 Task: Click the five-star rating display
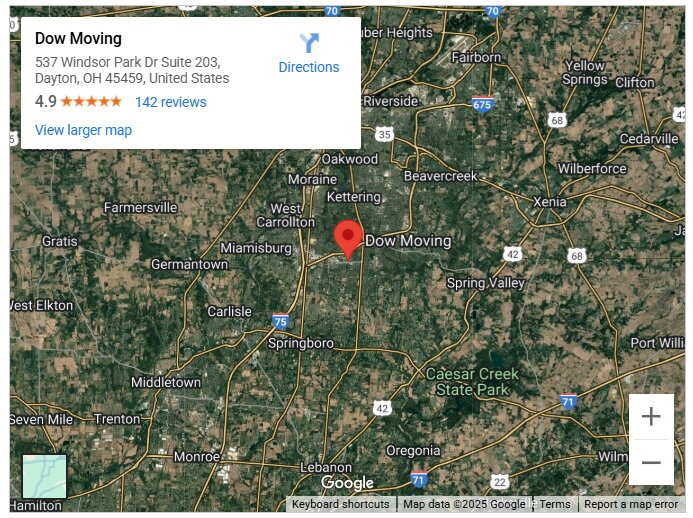(91, 102)
